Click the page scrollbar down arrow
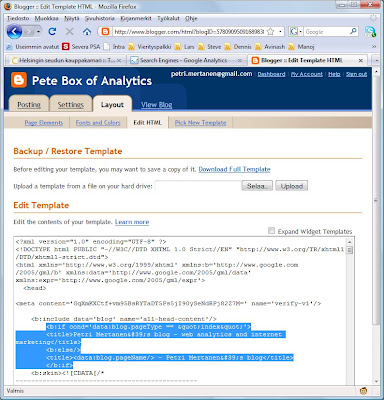This screenshot has width=384, height=400. (377, 381)
